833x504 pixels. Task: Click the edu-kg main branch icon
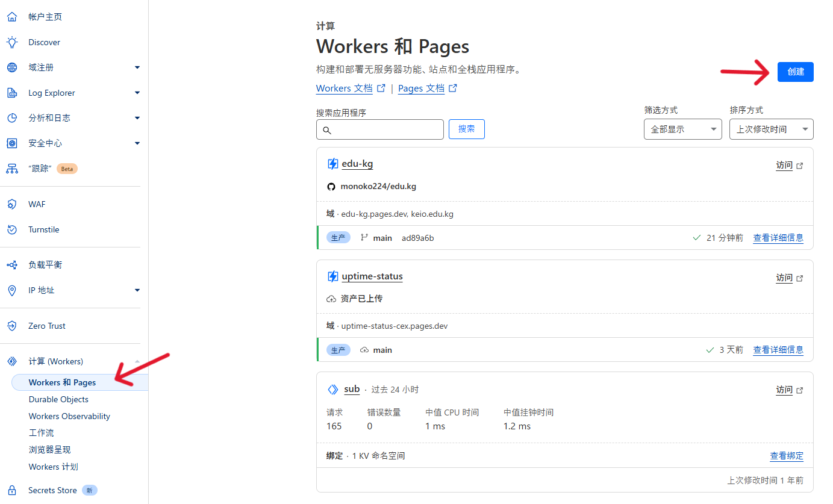364,238
